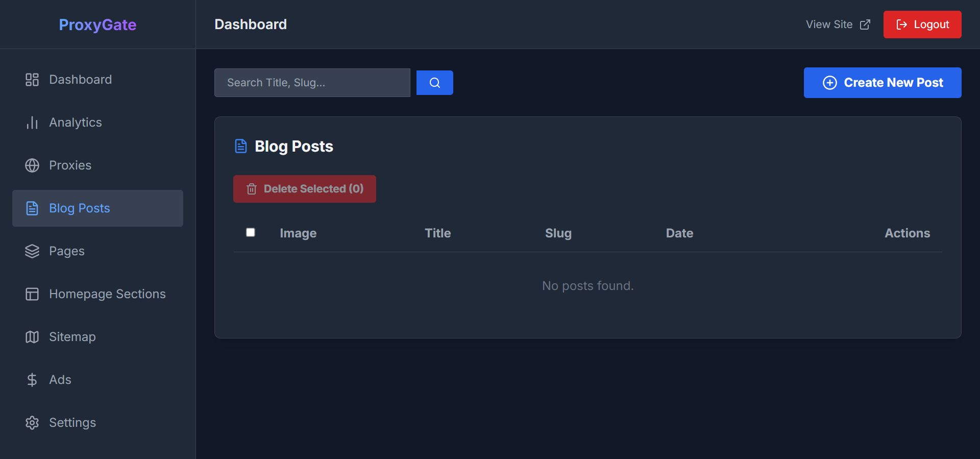This screenshot has height=459, width=980.
Task: Open the View Site link
Action: pyautogui.click(x=838, y=25)
